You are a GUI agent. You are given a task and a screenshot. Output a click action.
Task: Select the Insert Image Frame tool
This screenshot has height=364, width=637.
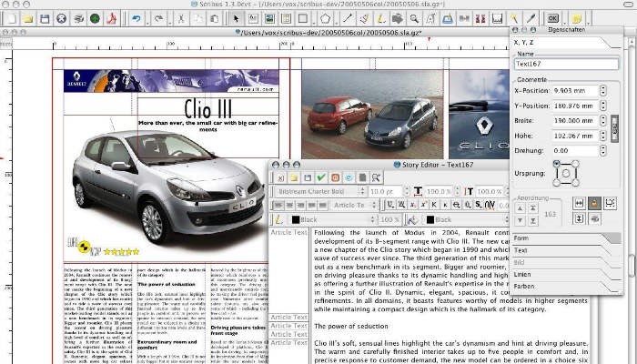269,19
